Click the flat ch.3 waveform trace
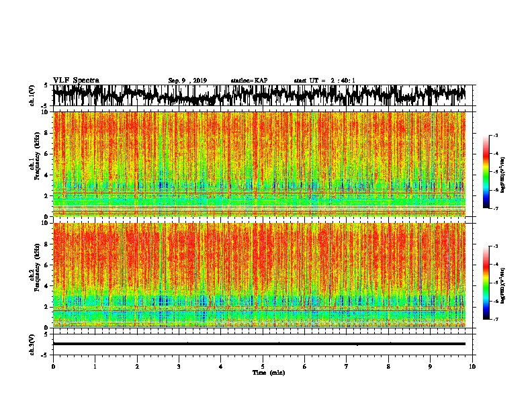The width and height of the screenshot is (532, 411). 259,344
